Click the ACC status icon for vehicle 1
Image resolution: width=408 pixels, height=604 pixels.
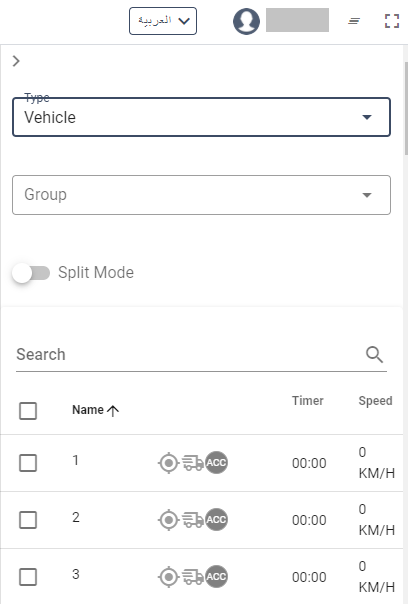point(216,463)
